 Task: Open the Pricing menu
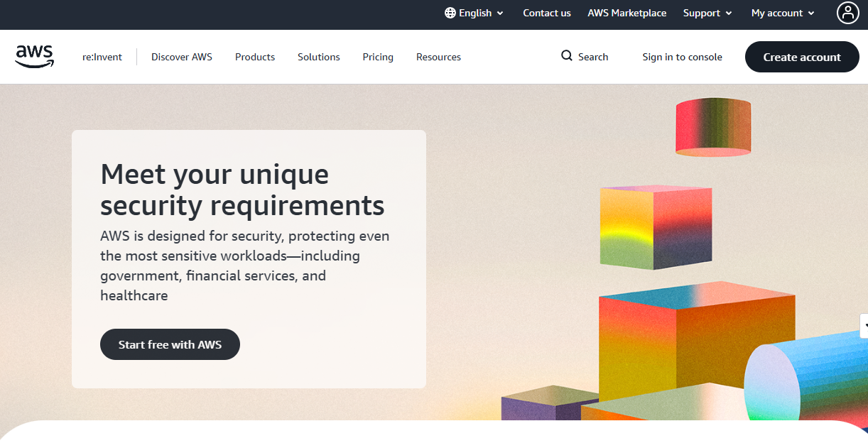(378, 57)
